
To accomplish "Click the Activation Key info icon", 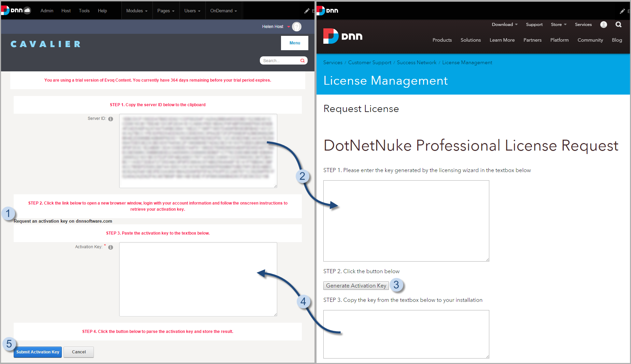I will 111,247.
